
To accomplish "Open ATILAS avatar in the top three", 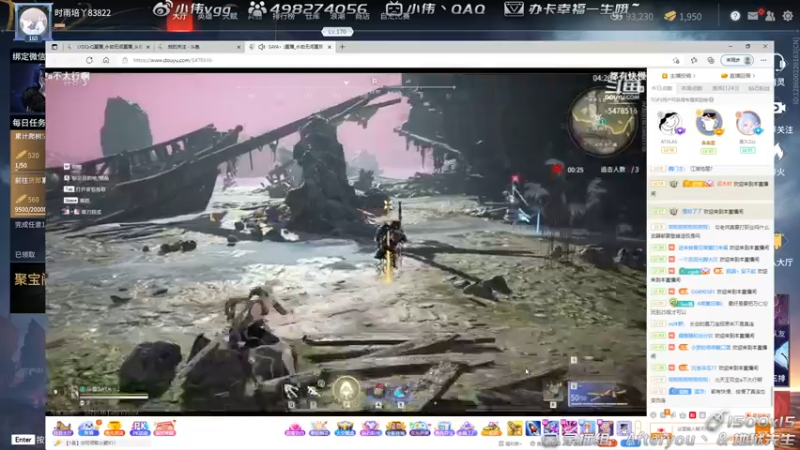I will coord(669,123).
